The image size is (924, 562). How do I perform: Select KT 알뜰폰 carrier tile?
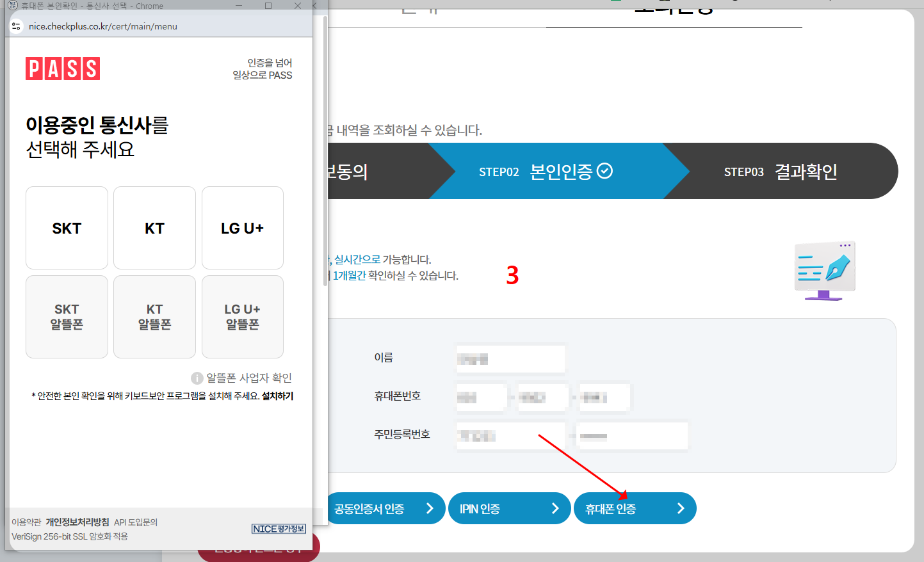pyautogui.click(x=154, y=317)
